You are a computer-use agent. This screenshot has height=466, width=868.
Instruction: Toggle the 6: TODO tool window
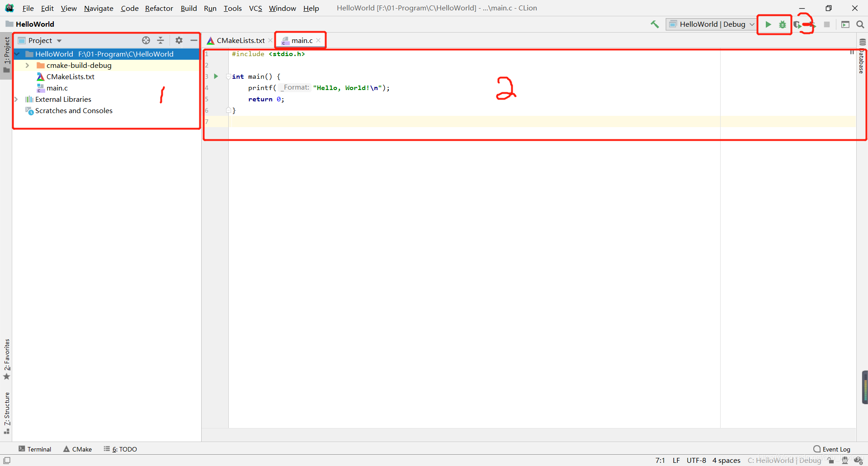tap(120, 449)
